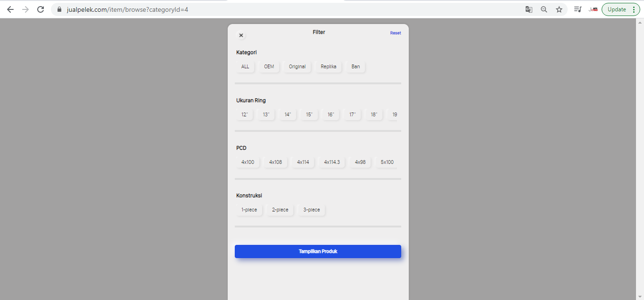This screenshot has height=300, width=644.
Task: Choose the 16" ring size
Action: [x=331, y=115]
